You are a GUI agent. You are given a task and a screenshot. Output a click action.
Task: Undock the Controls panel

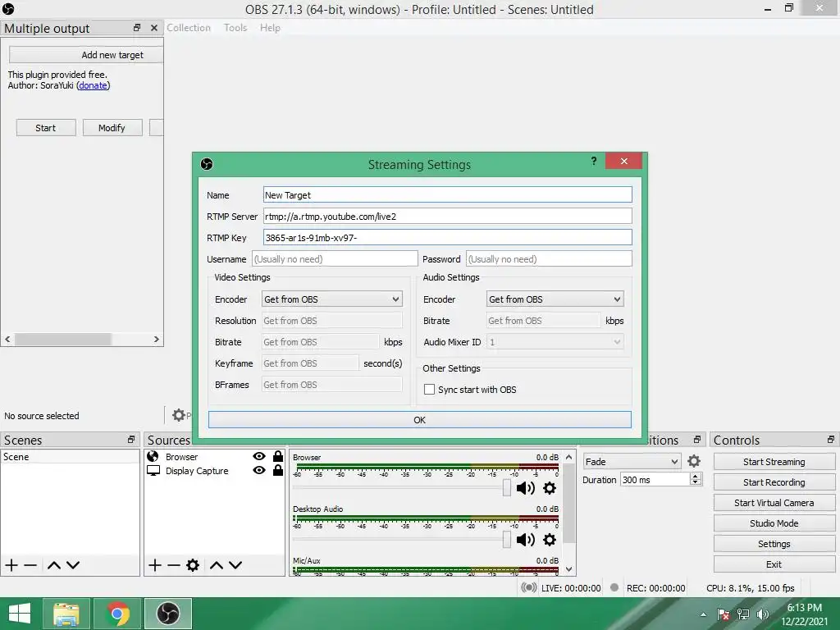tap(831, 440)
